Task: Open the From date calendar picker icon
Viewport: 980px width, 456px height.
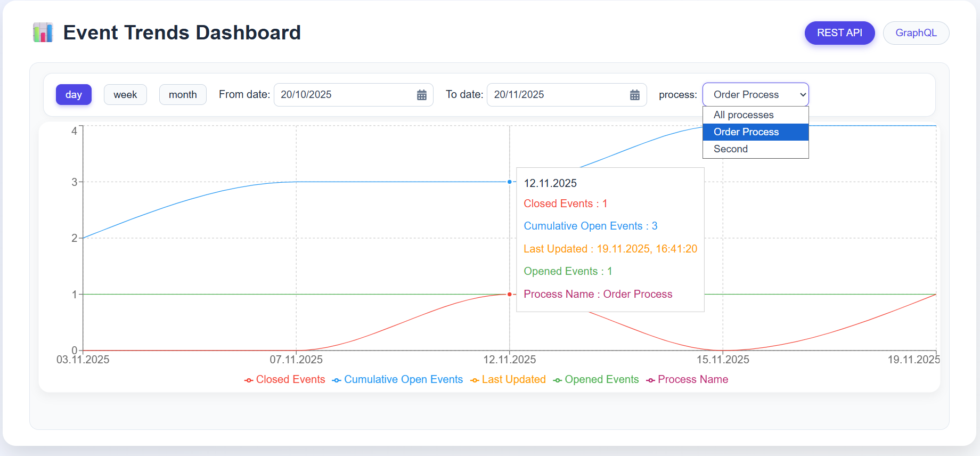Action: [421, 95]
